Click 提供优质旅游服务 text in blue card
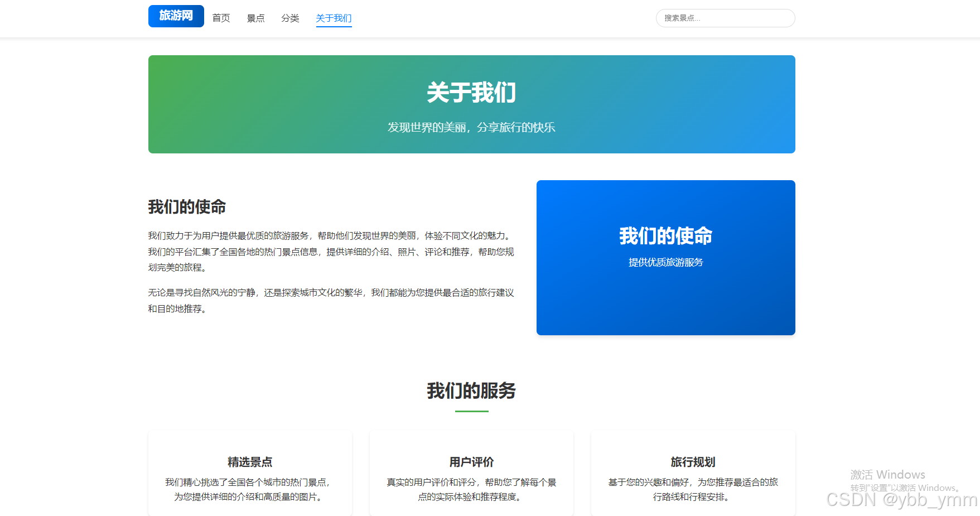Image resolution: width=980 pixels, height=516 pixels. pyautogui.click(x=665, y=262)
